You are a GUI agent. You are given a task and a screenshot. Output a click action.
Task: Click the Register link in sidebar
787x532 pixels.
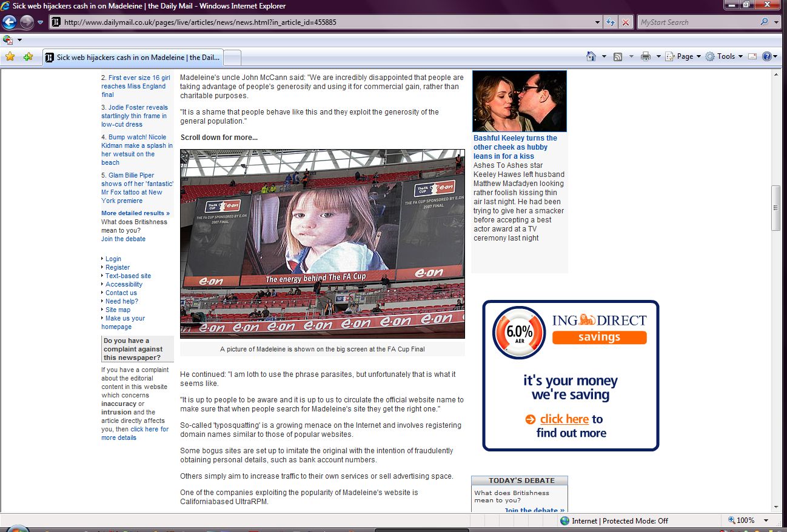[x=118, y=267]
